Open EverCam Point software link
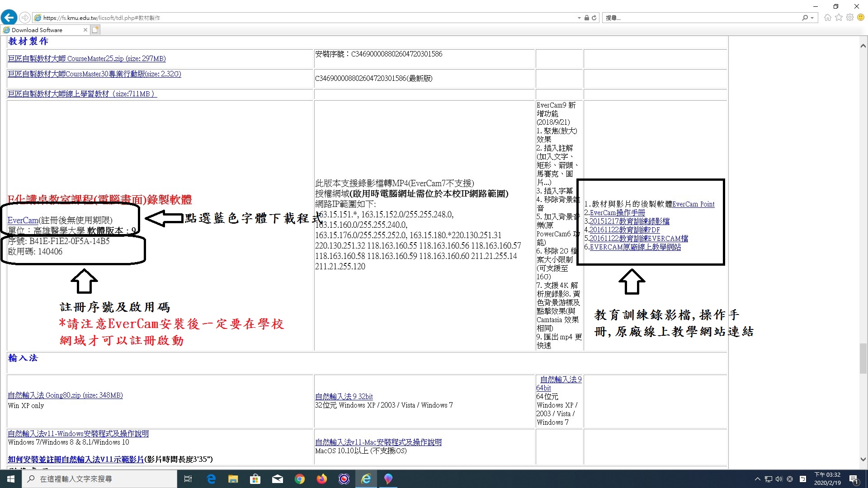This screenshot has width=868, height=488. point(693,204)
